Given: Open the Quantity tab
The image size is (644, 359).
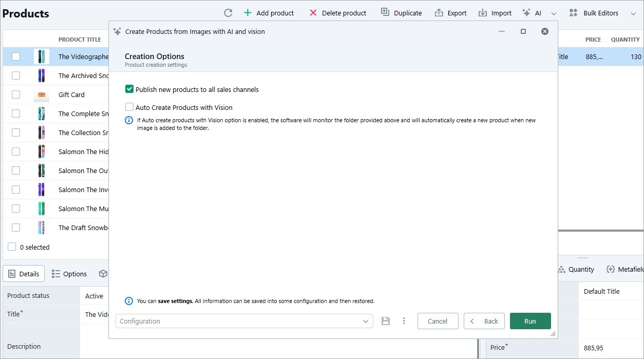Looking at the screenshot, I should click(x=577, y=269).
